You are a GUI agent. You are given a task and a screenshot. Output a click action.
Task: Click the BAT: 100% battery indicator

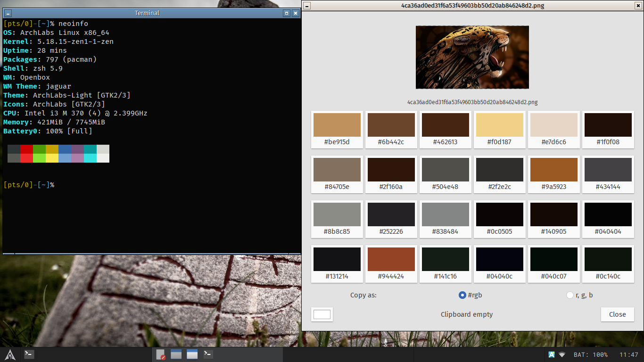tap(590, 354)
